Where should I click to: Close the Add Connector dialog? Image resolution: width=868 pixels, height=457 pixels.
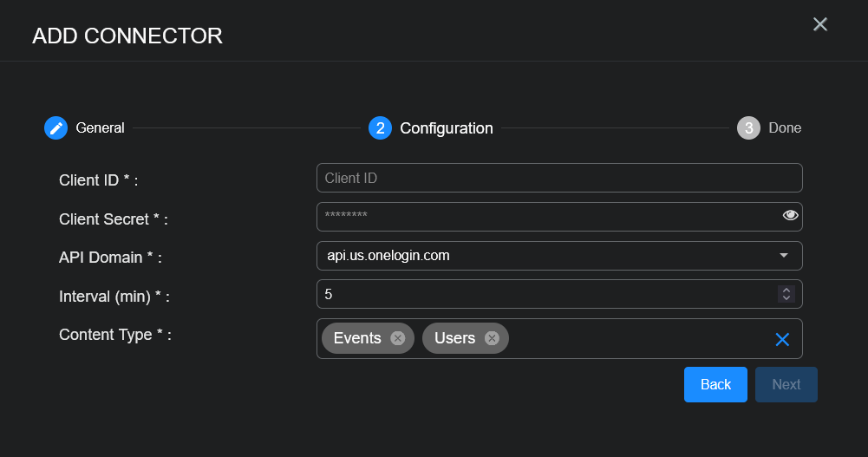click(x=819, y=24)
